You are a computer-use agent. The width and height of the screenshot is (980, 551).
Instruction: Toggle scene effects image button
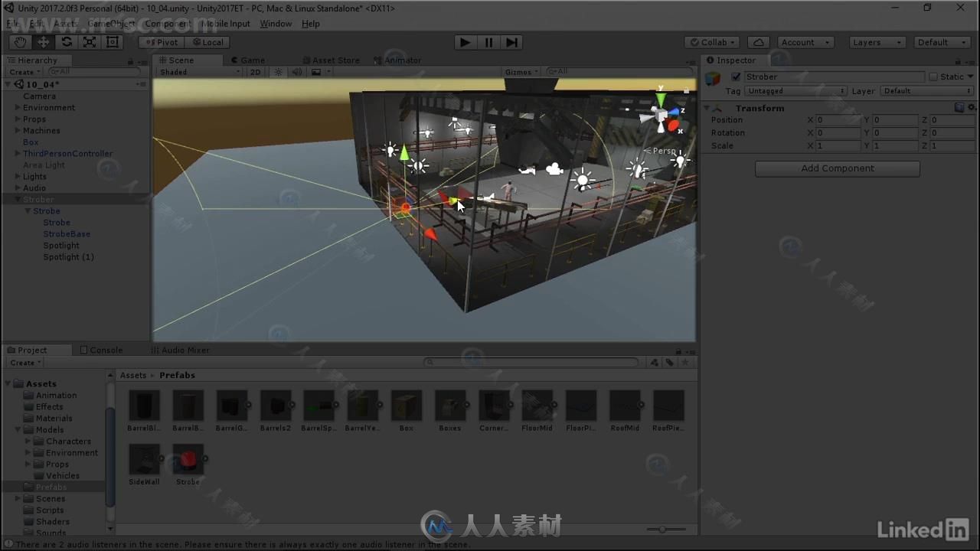coord(316,72)
